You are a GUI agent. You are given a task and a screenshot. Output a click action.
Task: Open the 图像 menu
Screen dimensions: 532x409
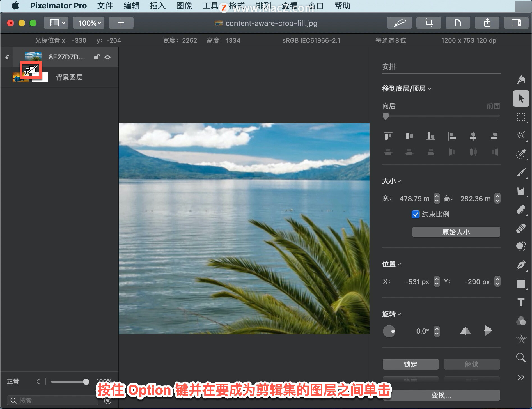point(184,6)
